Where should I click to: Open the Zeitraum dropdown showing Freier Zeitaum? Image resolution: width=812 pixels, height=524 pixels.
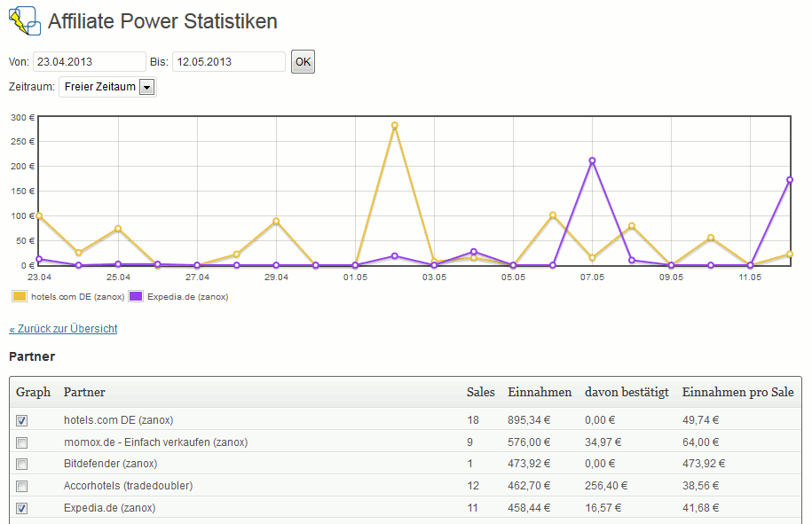107,87
